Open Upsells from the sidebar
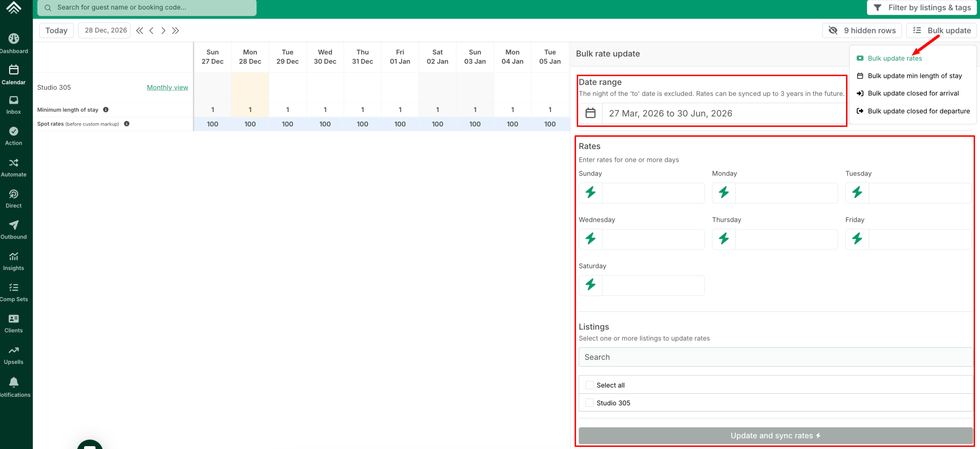 14,350
